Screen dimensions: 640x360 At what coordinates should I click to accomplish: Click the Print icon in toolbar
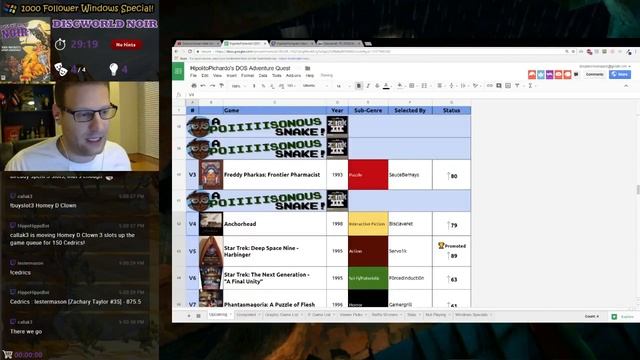pos(194,86)
